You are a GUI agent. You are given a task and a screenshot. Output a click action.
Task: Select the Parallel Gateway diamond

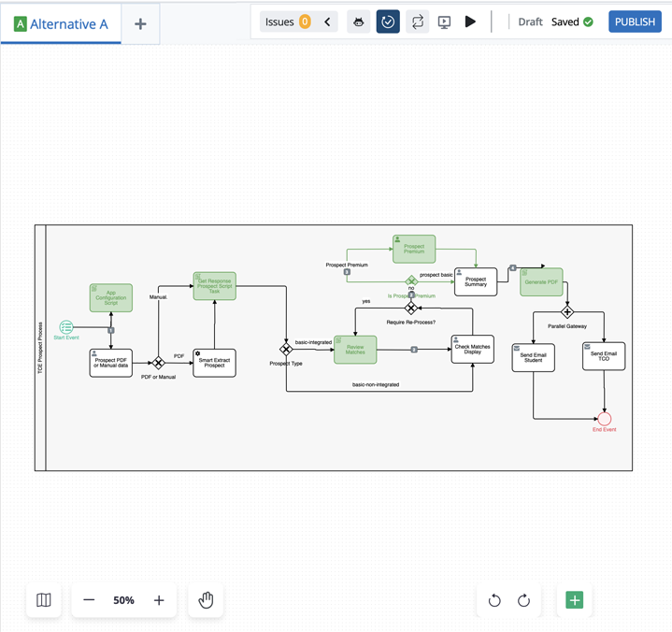567,311
